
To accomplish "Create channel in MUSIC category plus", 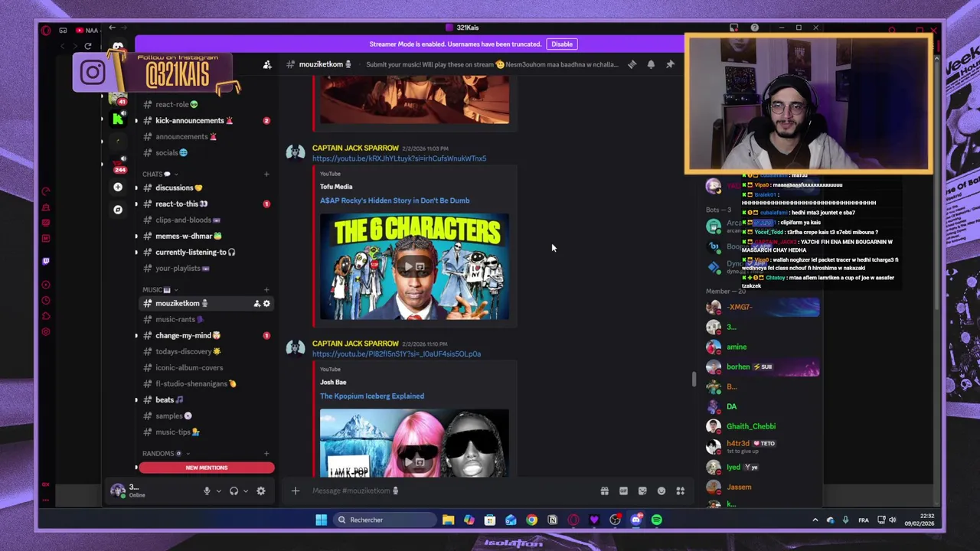I will coord(266,290).
